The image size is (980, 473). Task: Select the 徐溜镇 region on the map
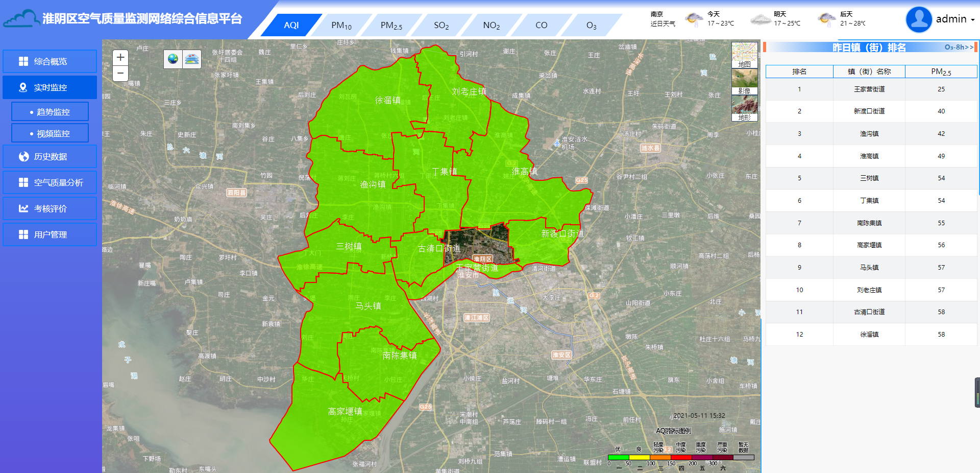tap(387, 100)
